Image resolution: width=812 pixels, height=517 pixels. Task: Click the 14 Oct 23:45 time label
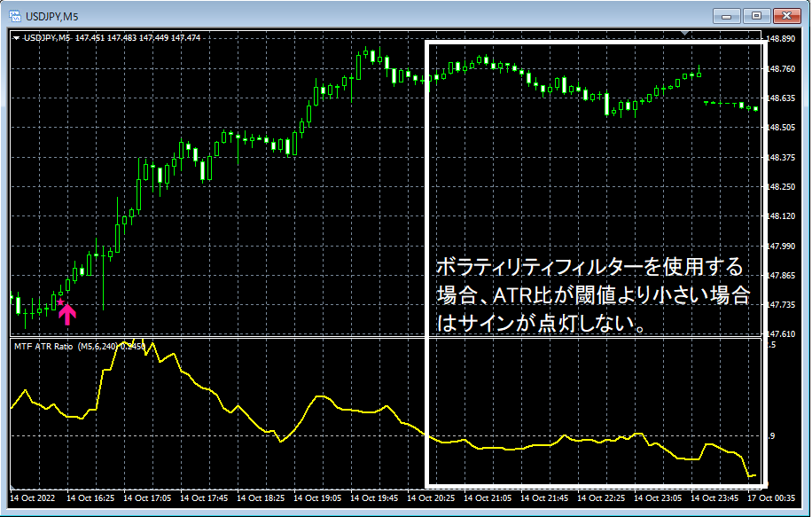pyautogui.click(x=714, y=498)
